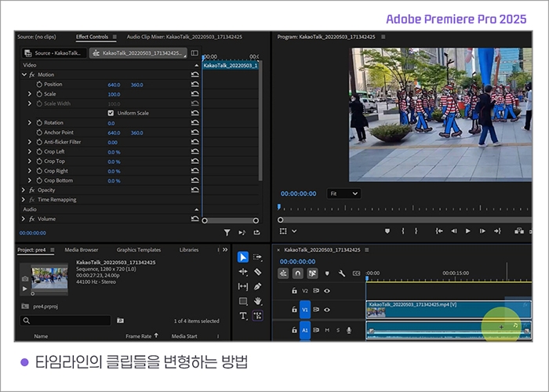Click the captions track options icon in timeline

coord(356,274)
